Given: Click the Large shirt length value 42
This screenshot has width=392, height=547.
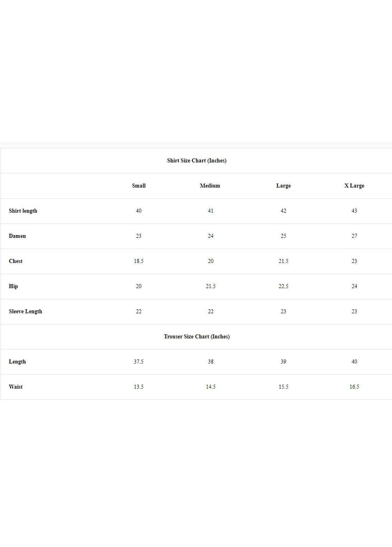Looking at the screenshot, I should tap(283, 211).
